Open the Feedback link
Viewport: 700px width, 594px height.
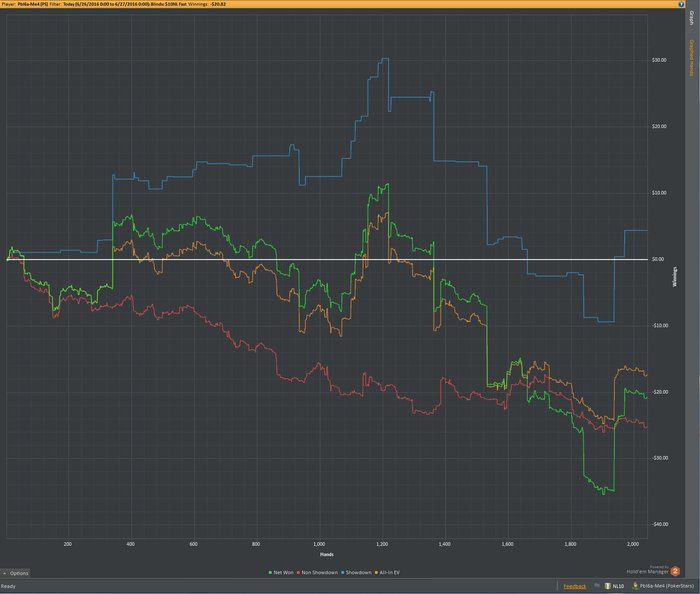click(575, 586)
